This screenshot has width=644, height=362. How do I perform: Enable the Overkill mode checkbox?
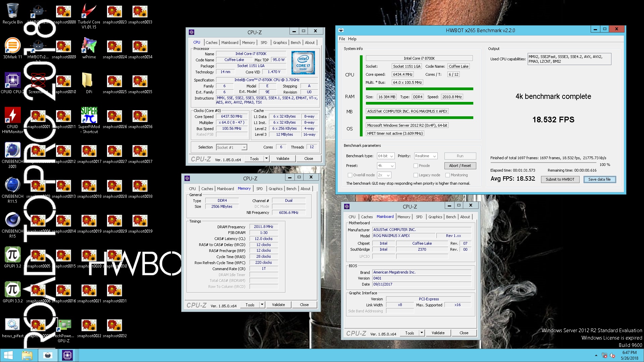pyautogui.click(x=350, y=175)
